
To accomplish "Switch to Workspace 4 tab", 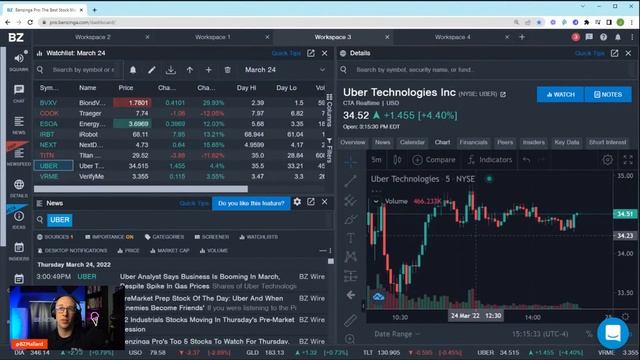I will 452,37.
